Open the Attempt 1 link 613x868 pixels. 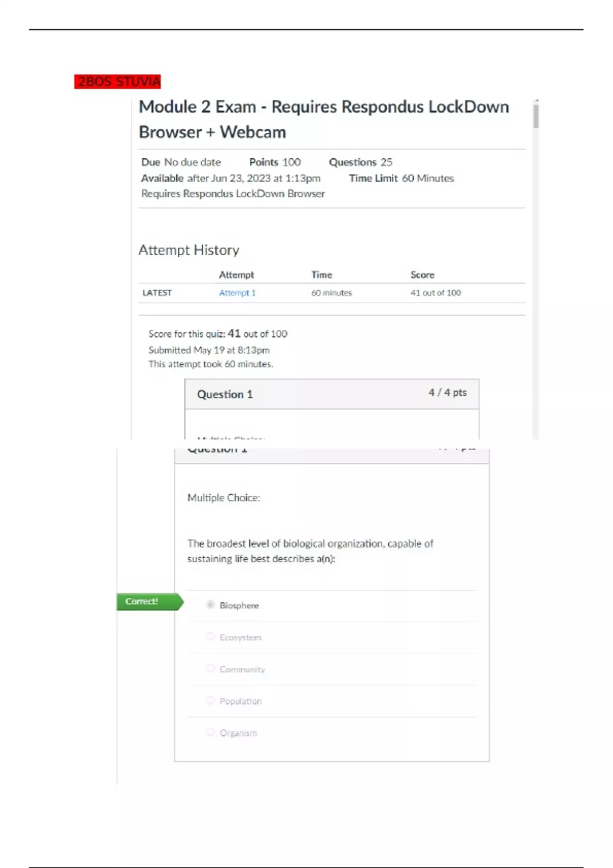(x=237, y=293)
